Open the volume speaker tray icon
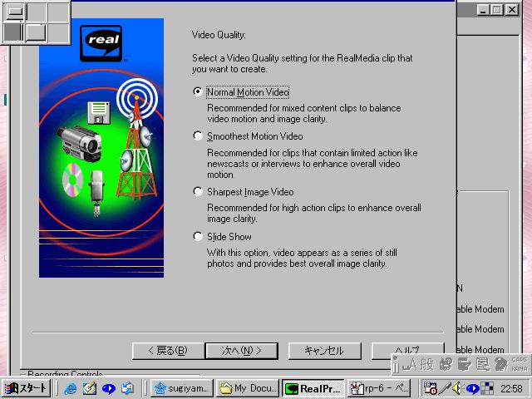532x399 pixels. point(458,388)
